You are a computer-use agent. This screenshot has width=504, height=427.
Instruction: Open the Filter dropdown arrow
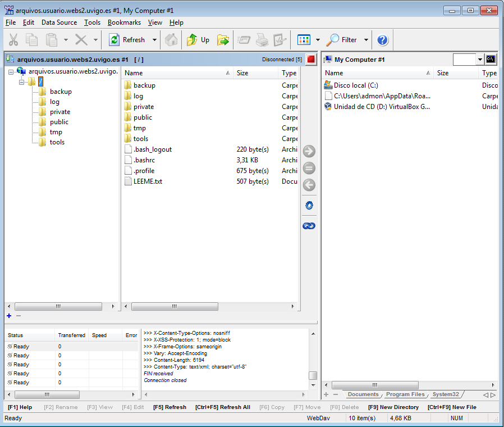pyautogui.click(x=366, y=40)
